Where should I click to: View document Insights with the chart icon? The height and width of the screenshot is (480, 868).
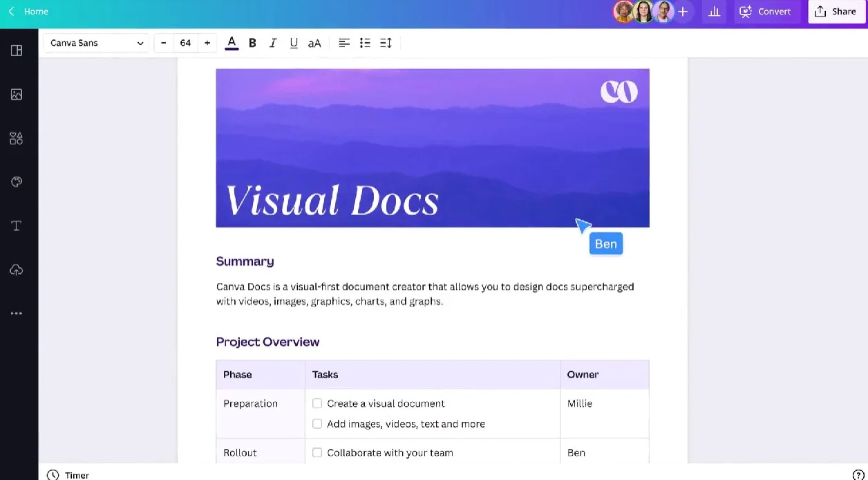tap(715, 12)
